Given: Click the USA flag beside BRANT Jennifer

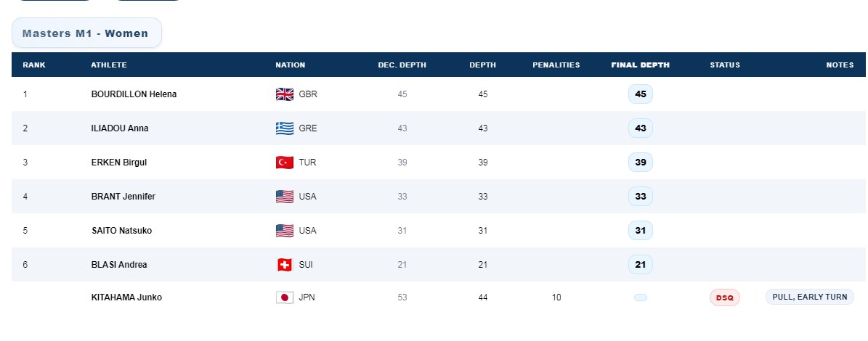Looking at the screenshot, I should coord(285,197).
